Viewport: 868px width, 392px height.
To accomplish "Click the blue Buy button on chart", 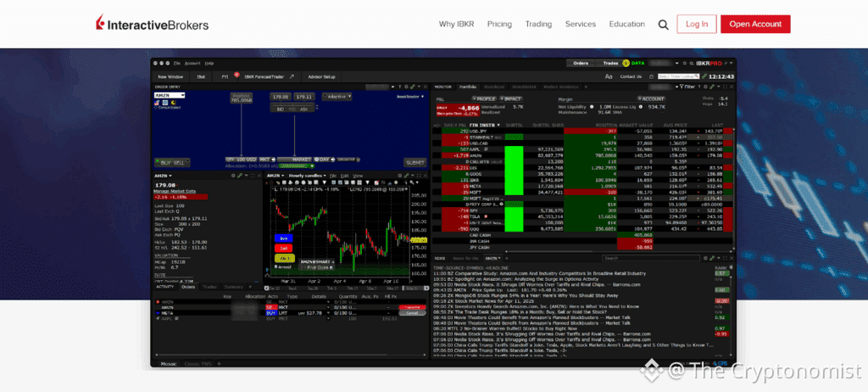I will tap(283, 238).
